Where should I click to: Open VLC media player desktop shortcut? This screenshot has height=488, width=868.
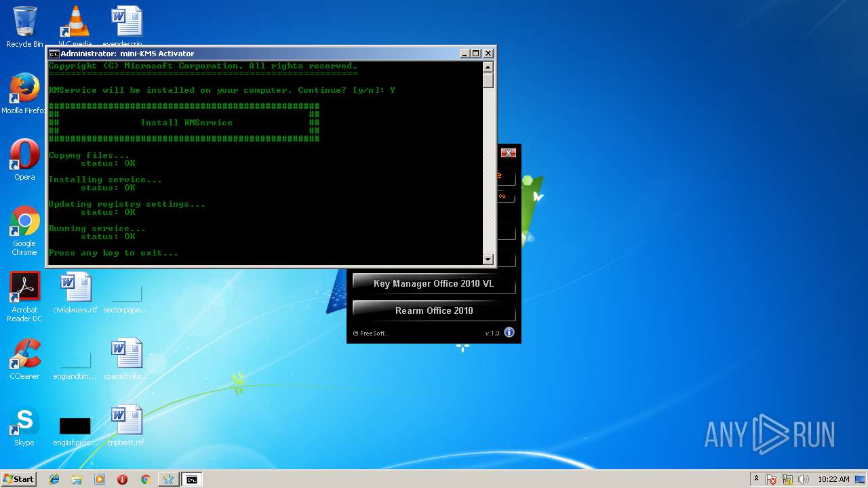[x=75, y=26]
